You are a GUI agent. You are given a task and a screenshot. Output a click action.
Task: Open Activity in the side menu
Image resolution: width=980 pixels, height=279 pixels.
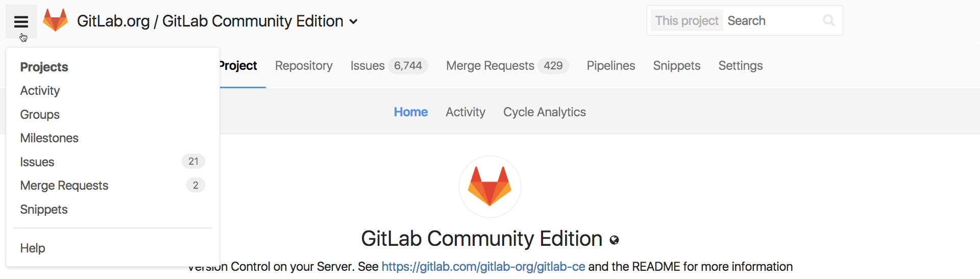40,91
